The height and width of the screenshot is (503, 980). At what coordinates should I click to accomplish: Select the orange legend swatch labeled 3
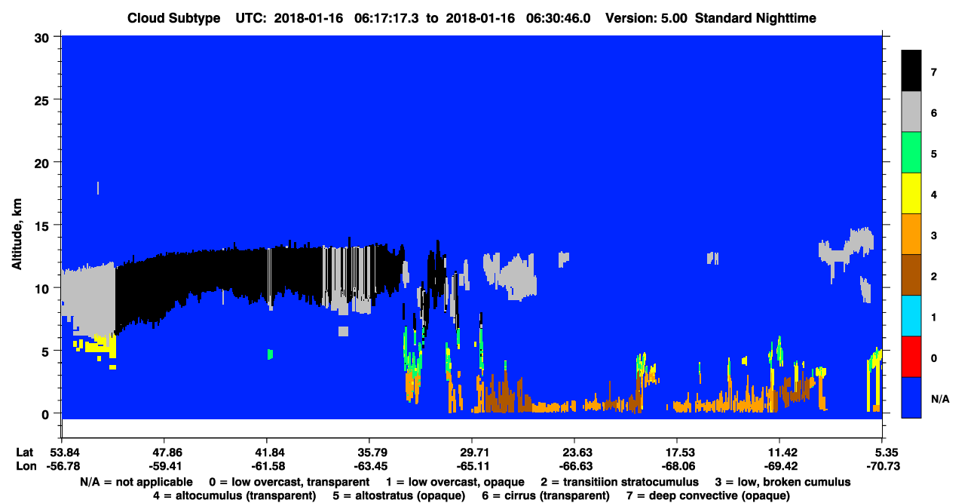click(x=911, y=234)
